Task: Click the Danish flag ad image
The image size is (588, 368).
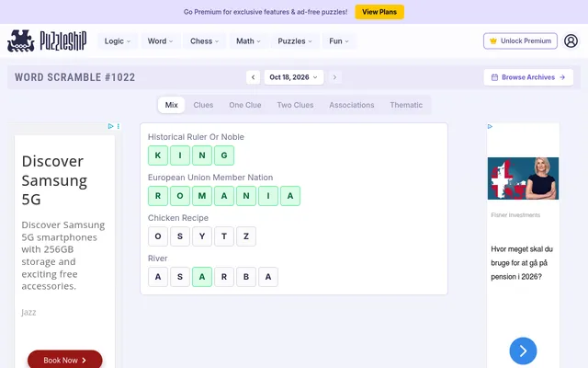Action: (523, 178)
